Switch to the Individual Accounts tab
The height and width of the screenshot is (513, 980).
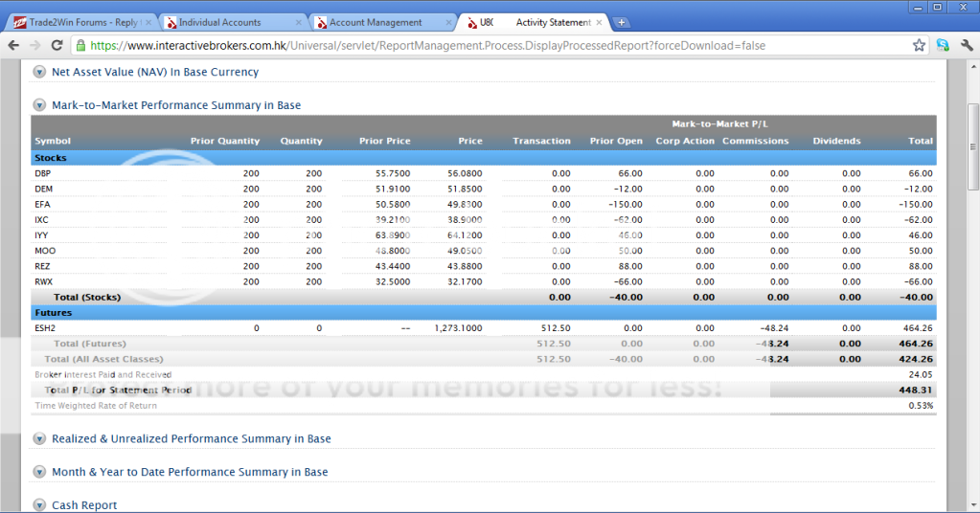(225, 22)
